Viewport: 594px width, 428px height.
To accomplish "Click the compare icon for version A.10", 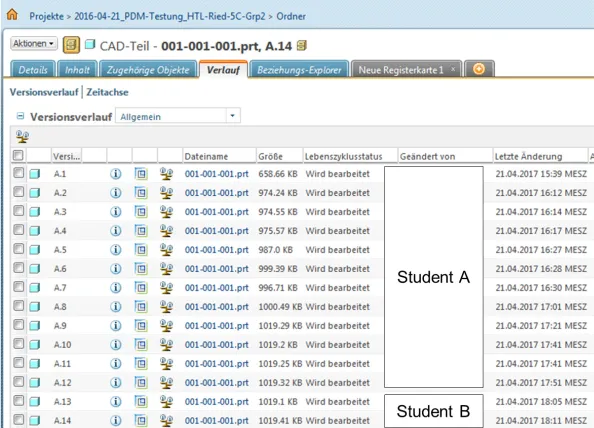I will coord(166,345).
